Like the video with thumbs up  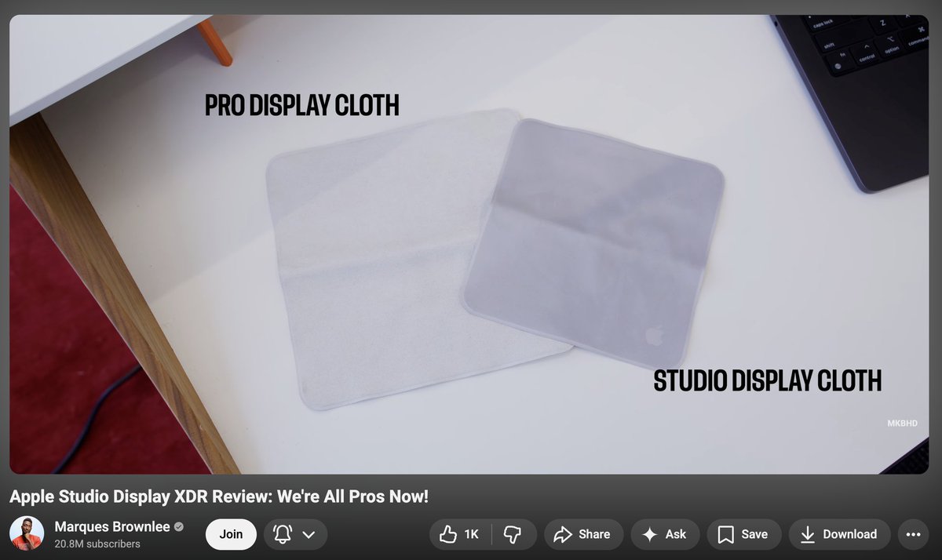(461, 534)
